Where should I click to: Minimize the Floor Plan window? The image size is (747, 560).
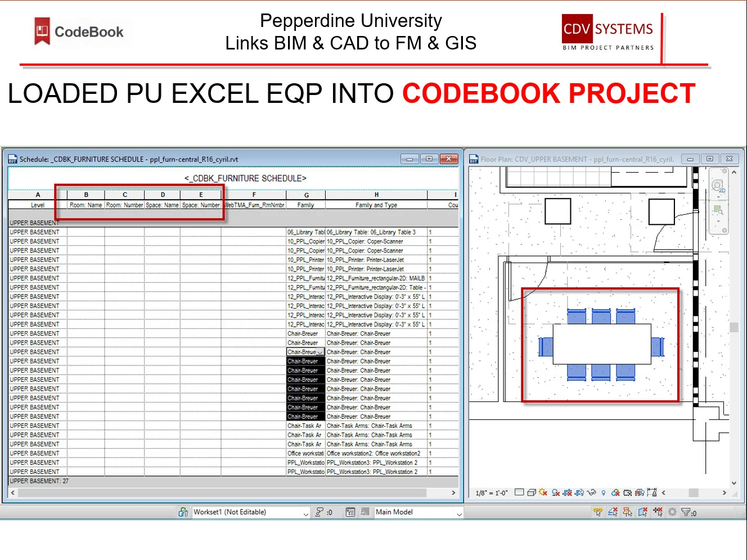tap(690, 159)
